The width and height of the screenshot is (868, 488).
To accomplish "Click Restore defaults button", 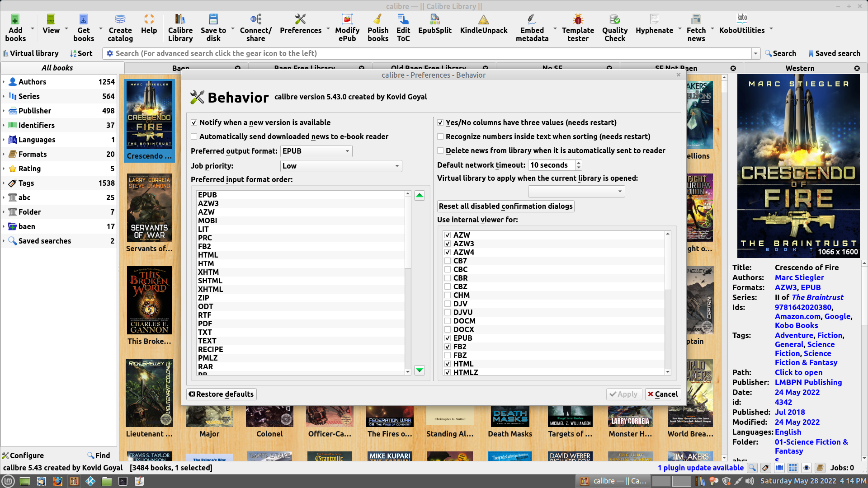I will 222,394.
